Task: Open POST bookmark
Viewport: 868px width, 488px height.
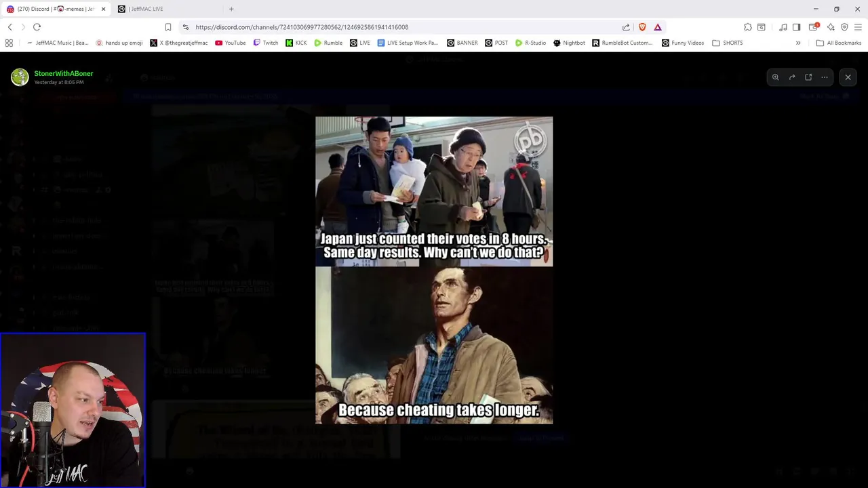Action: (x=496, y=43)
